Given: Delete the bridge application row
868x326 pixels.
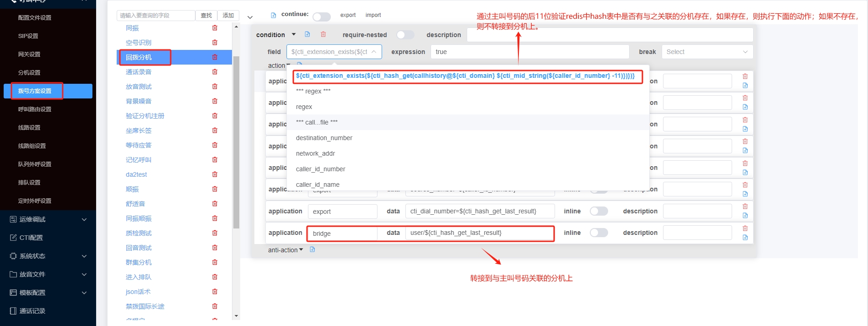Looking at the screenshot, I should point(745,228).
